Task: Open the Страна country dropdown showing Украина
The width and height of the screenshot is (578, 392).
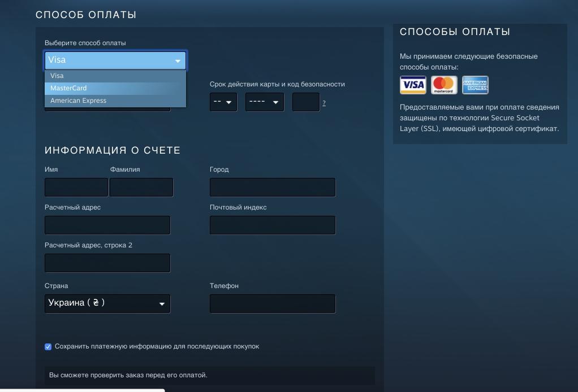Action: point(107,304)
